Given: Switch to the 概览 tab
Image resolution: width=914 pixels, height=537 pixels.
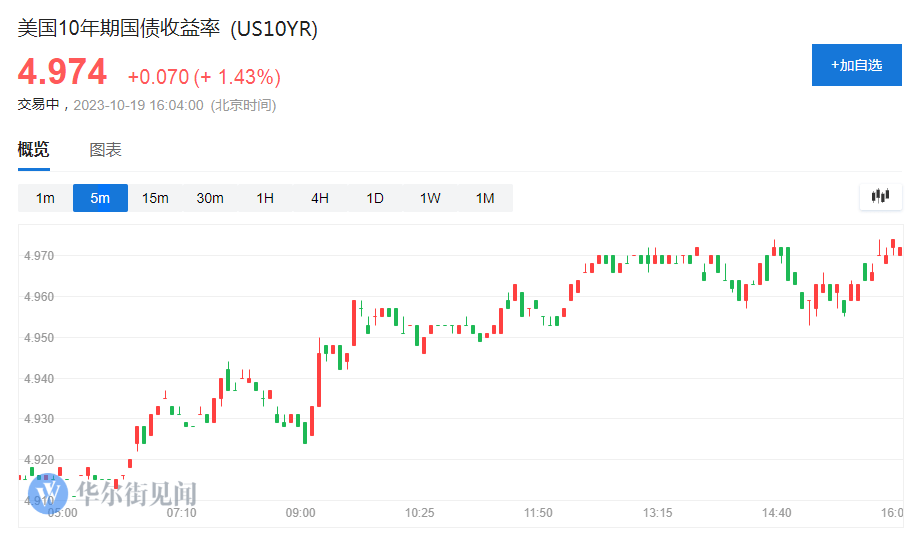Looking at the screenshot, I should point(33,150).
